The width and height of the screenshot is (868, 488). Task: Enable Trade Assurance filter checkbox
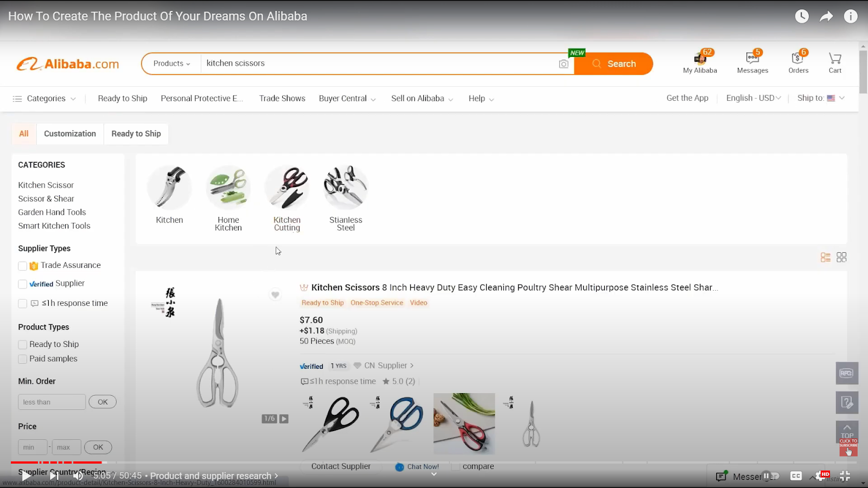point(23,266)
